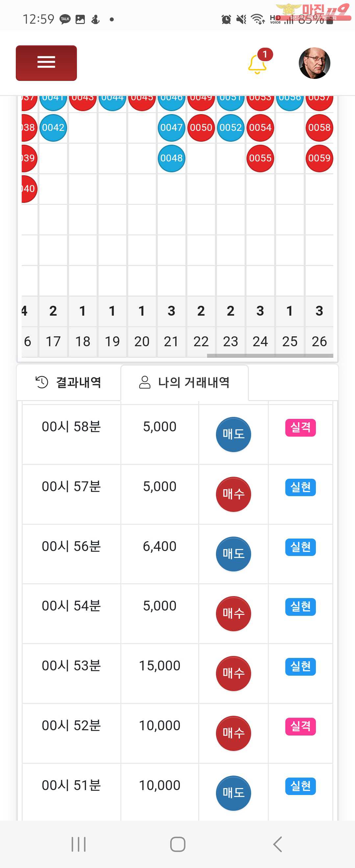Screen dimensions: 355x868
Task: Tap the Android home navigation button
Action: pos(177,844)
